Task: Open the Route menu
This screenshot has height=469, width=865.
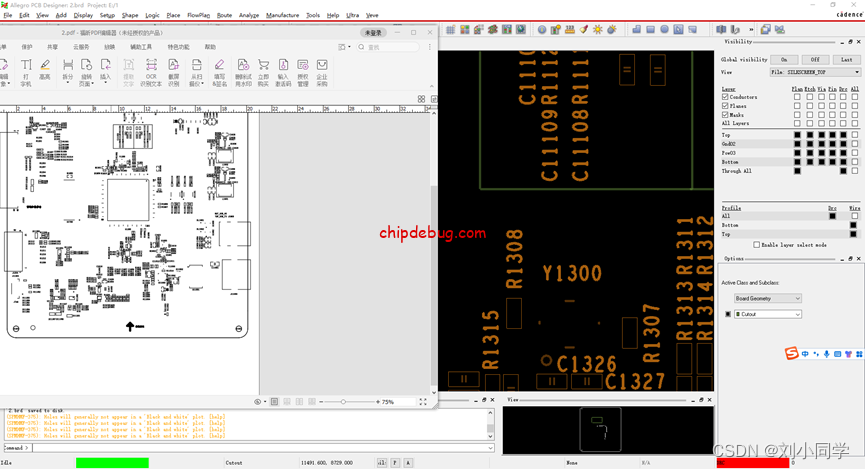Action: 224,16
